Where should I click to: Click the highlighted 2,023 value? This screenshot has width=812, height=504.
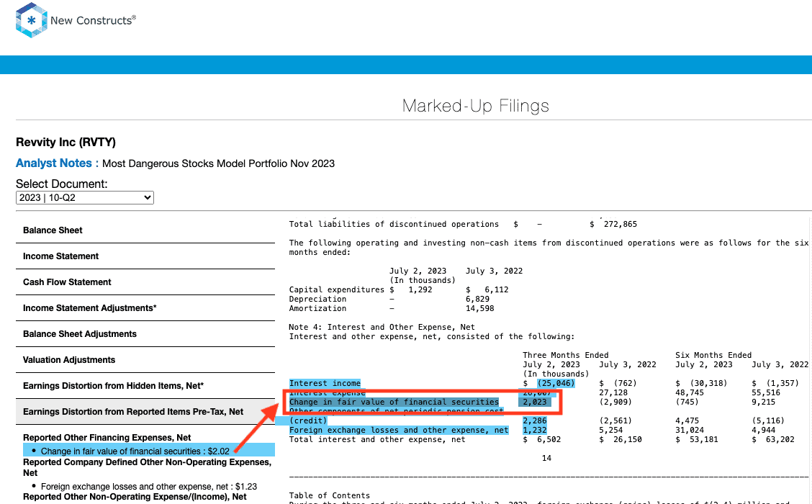click(535, 402)
